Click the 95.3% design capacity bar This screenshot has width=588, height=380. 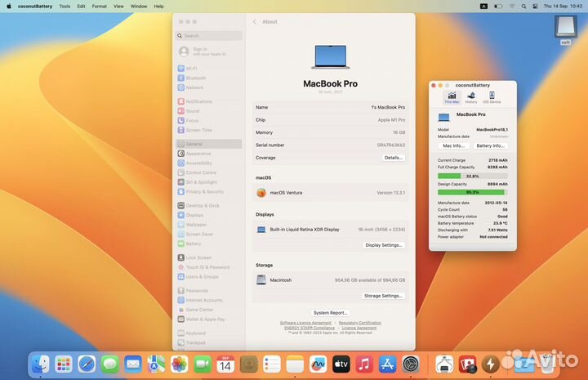coord(473,192)
